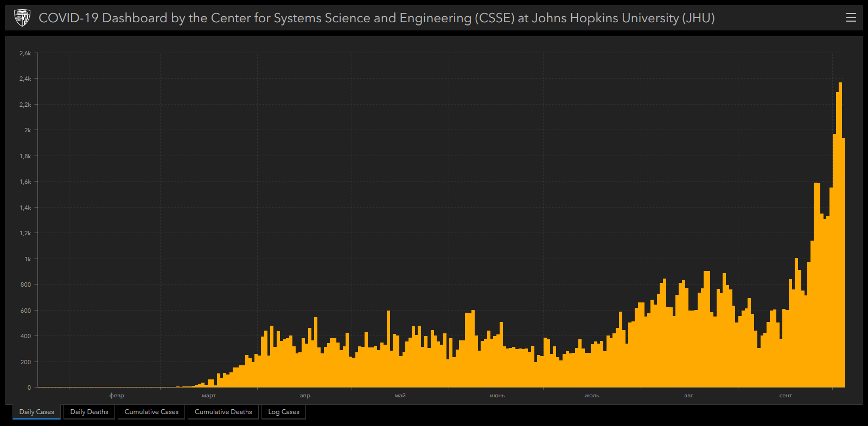Image resolution: width=868 pixels, height=426 pixels.
Task: Click the last bar of the chart
Action: 844,263
